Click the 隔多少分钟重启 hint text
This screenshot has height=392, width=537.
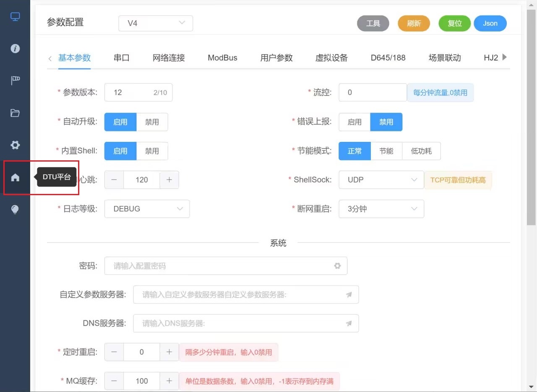(x=229, y=352)
